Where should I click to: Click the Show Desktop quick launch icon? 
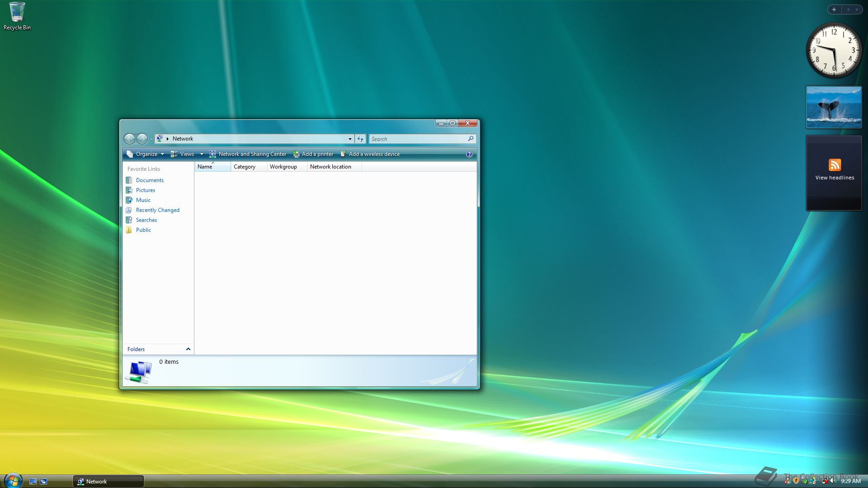pyautogui.click(x=33, y=481)
